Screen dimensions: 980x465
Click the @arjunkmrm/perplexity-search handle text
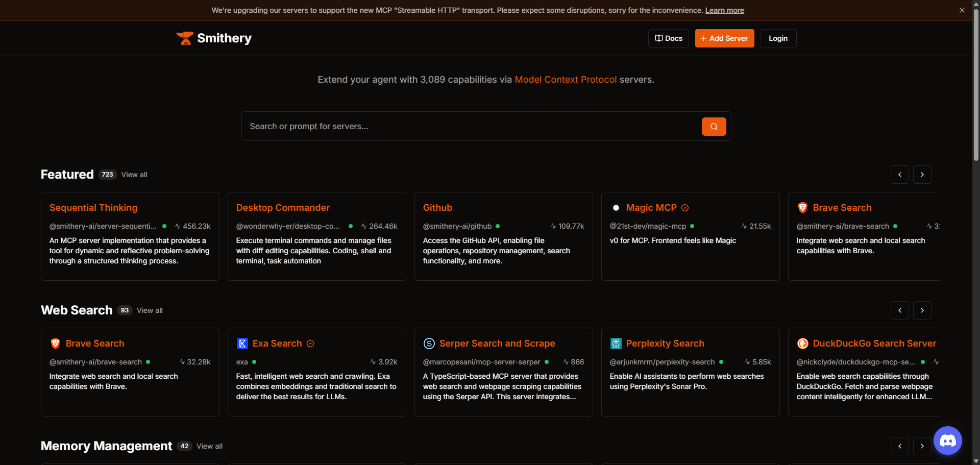pyautogui.click(x=663, y=362)
